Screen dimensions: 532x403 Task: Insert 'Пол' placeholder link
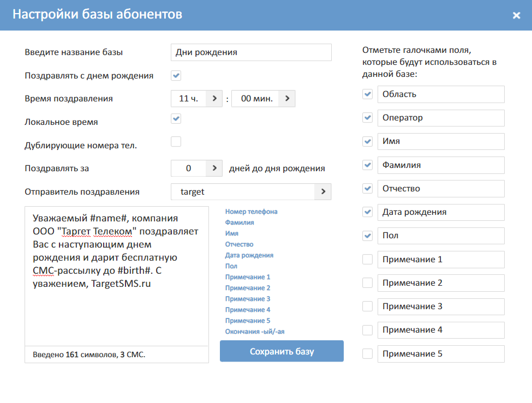231,266
